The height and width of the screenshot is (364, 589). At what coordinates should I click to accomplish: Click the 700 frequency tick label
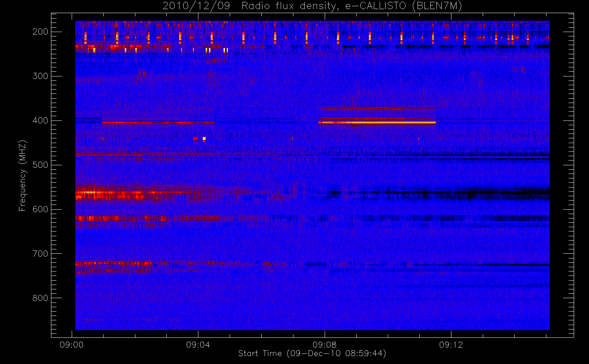(x=40, y=254)
